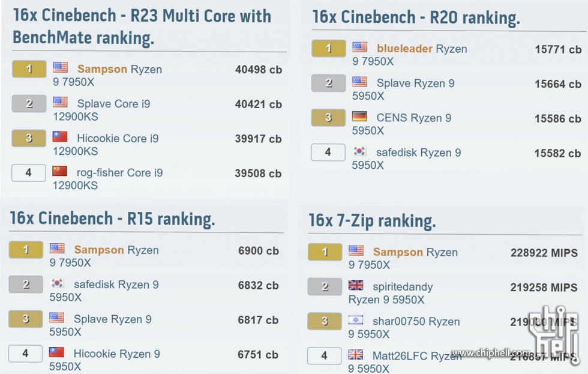
Task: Click the 228922 MIPS score
Action: pyautogui.click(x=544, y=253)
